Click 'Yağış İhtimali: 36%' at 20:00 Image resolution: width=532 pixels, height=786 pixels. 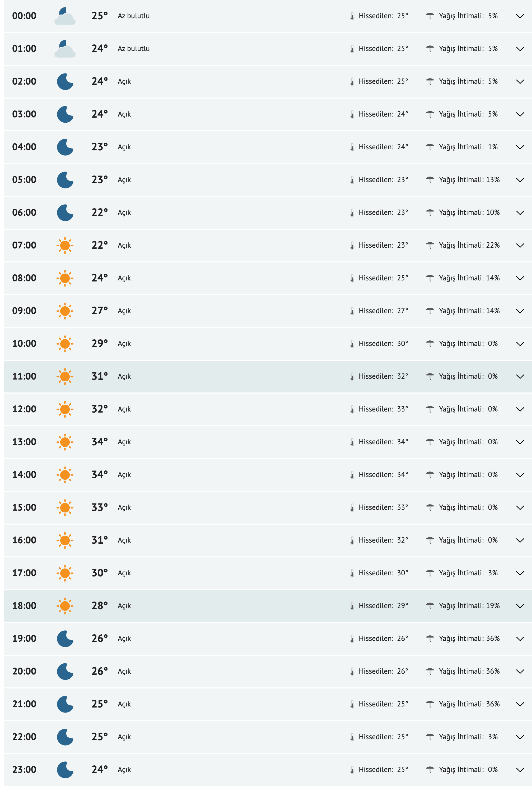click(469, 671)
